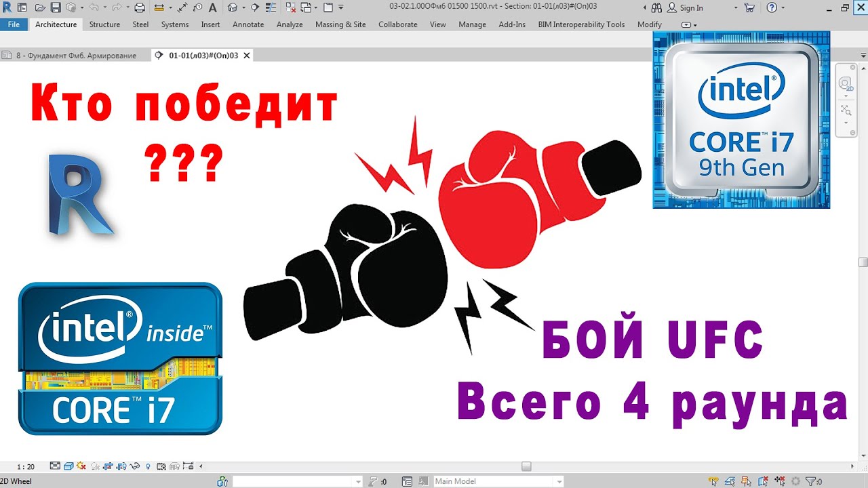
Task: Click the filter selection count icon
Action: pos(814,481)
